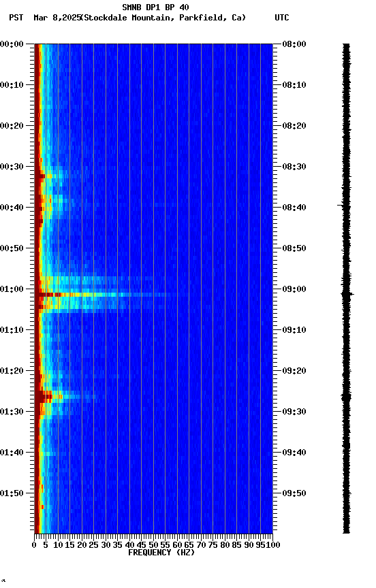
Task: Click the 09:30 UTC time label
Action: [x=294, y=412]
